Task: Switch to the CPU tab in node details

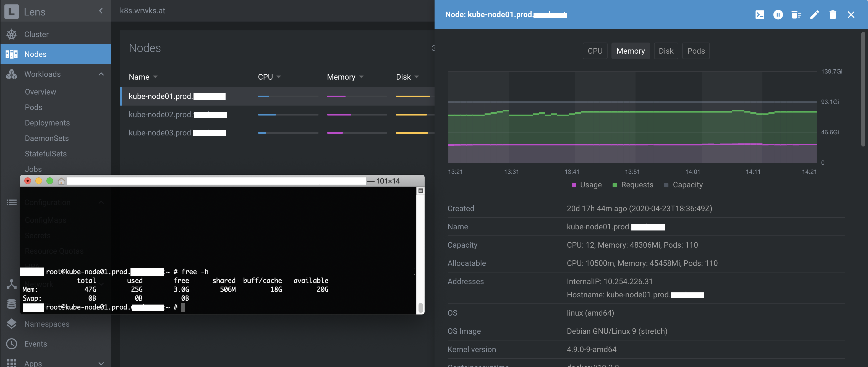Action: pos(595,51)
